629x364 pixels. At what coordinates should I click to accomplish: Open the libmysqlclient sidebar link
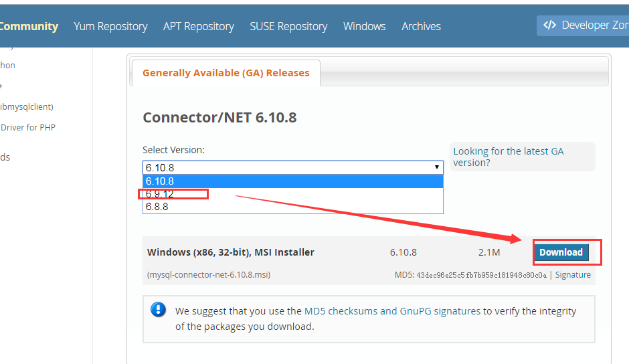(27, 106)
